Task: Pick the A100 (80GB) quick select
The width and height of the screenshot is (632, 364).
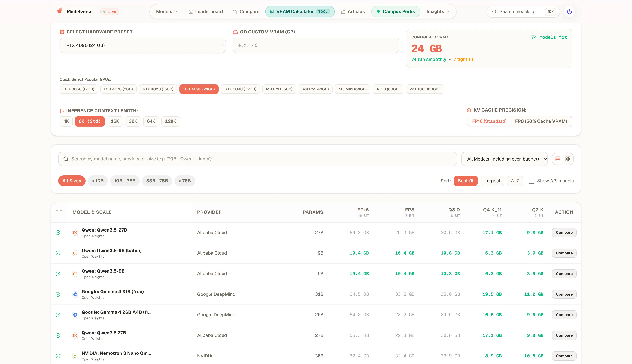Action: pyautogui.click(x=388, y=89)
